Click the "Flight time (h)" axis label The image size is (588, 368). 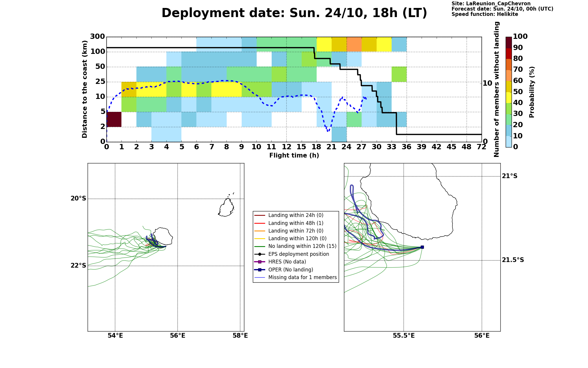[294, 155]
